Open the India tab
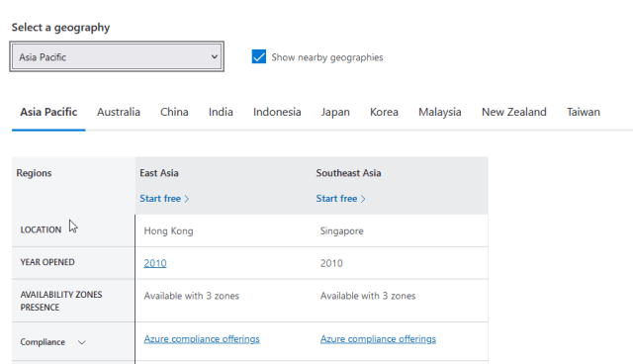Image resolution: width=633 pixels, height=364 pixels. click(221, 112)
